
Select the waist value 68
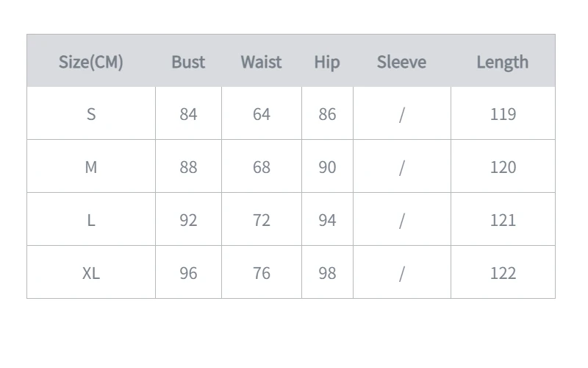click(x=261, y=167)
